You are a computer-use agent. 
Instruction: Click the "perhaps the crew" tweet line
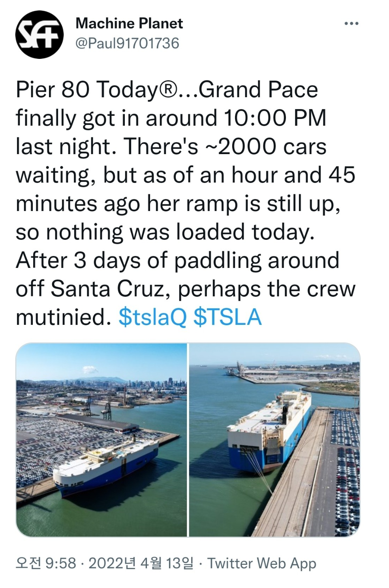pos(267,289)
